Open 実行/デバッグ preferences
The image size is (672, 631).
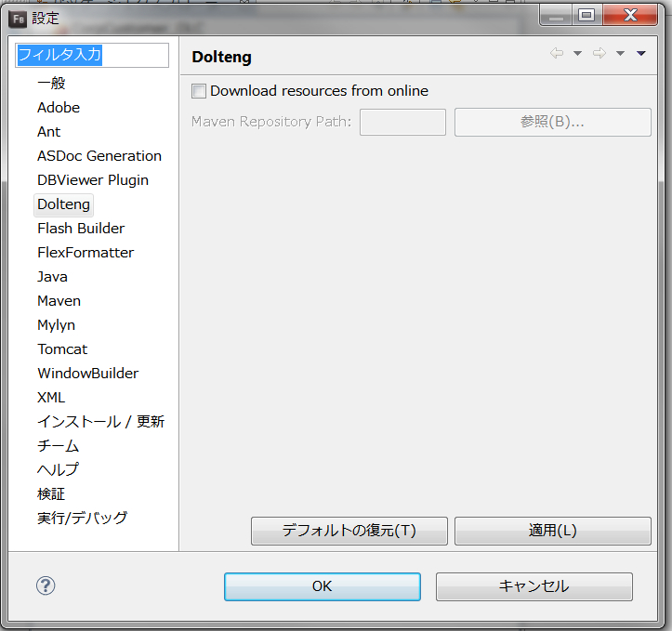tap(83, 519)
